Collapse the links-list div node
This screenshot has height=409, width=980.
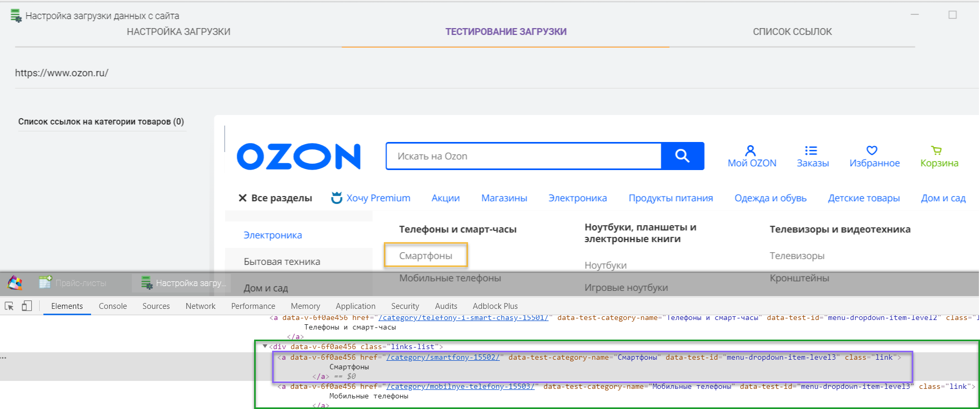[265, 346]
